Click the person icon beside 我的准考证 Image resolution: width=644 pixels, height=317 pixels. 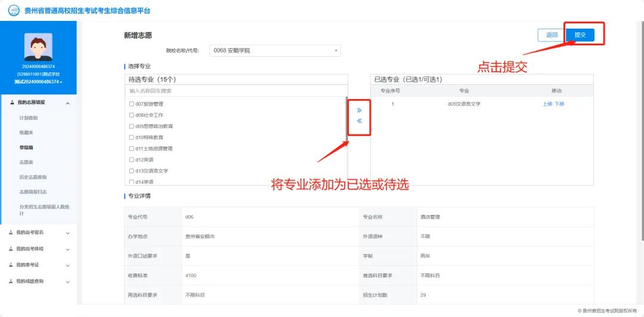[11, 265]
